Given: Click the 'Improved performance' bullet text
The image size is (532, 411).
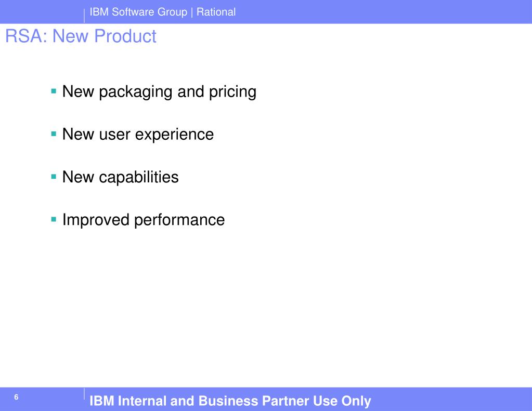Looking at the screenshot, I should click(143, 220).
